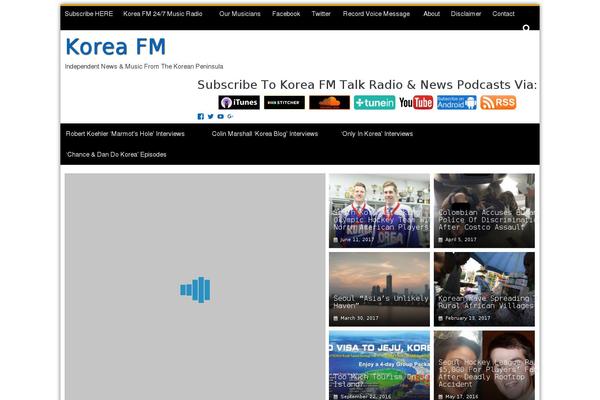View the Disclaimer page
Image resolution: width=600 pixels, height=400 pixels.
pyautogui.click(x=466, y=14)
